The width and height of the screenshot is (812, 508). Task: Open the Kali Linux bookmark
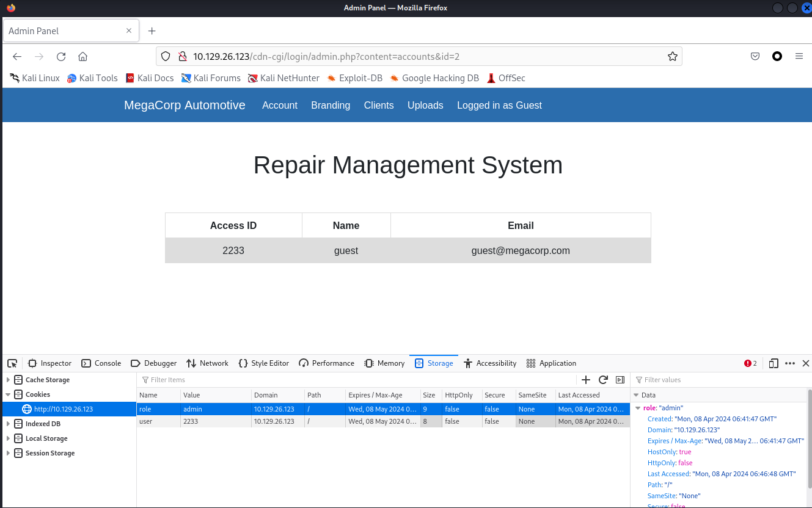(x=35, y=78)
